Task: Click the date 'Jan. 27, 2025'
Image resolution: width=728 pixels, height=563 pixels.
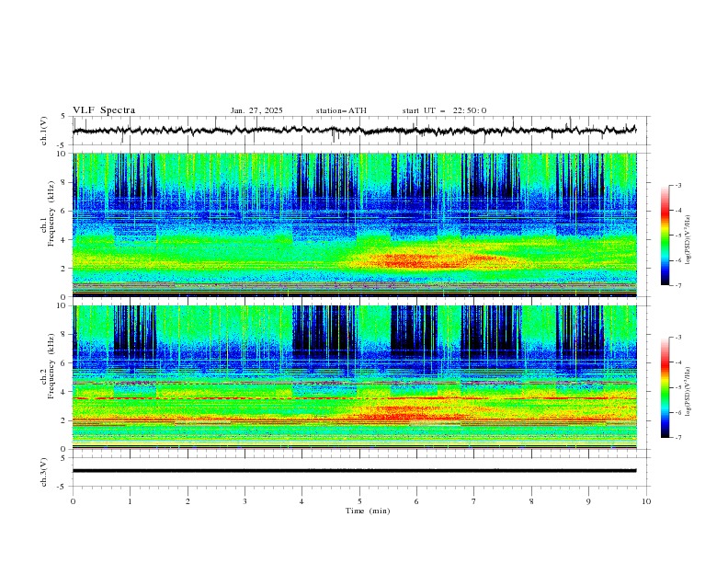Action: [x=256, y=110]
